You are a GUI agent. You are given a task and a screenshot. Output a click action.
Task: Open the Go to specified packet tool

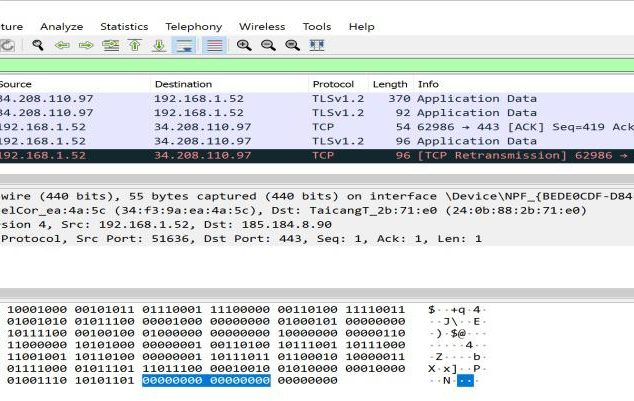pyautogui.click(x=110, y=45)
